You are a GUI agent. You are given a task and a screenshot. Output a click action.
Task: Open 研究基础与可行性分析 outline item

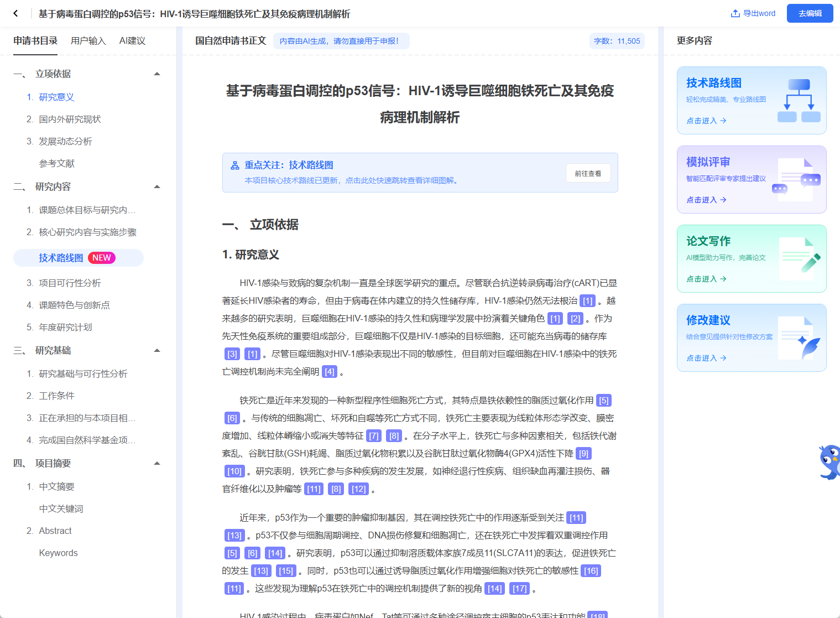pos(83,374)
